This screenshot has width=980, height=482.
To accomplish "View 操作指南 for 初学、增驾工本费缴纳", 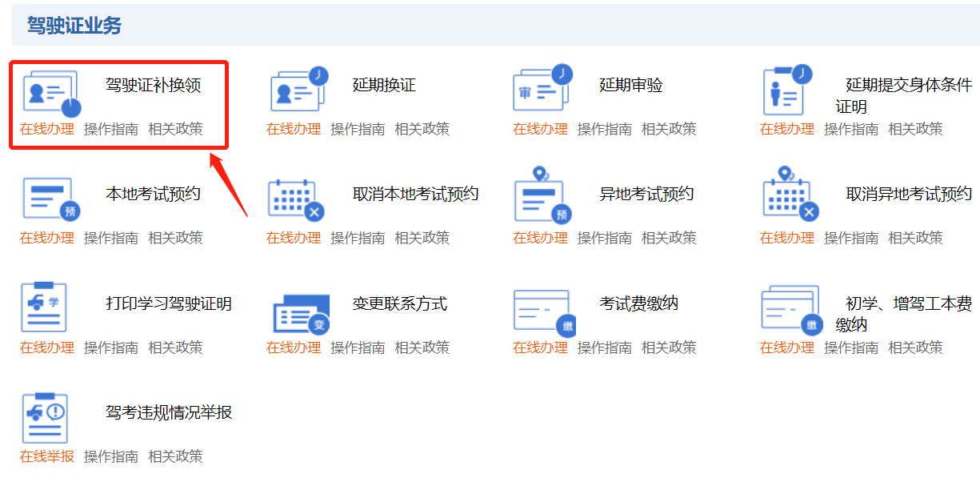I will (851, 347).
